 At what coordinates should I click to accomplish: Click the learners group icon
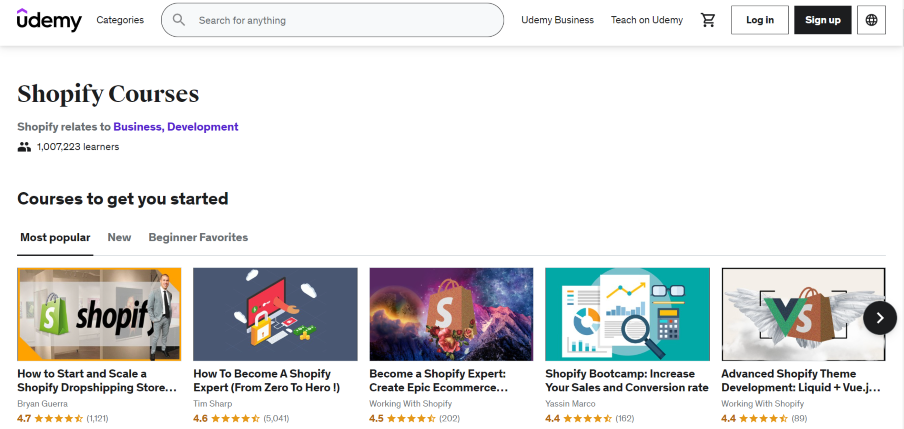[24, 147]
